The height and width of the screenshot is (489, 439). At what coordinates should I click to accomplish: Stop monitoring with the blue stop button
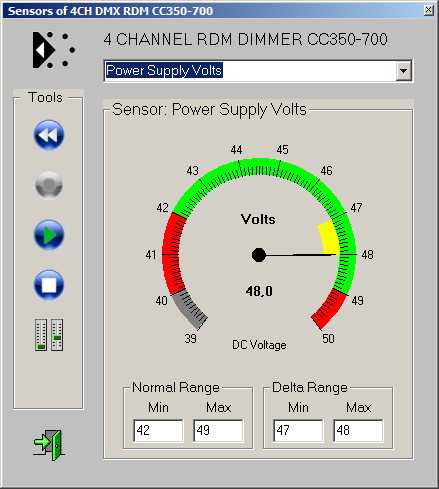click(x=49, y=285)
